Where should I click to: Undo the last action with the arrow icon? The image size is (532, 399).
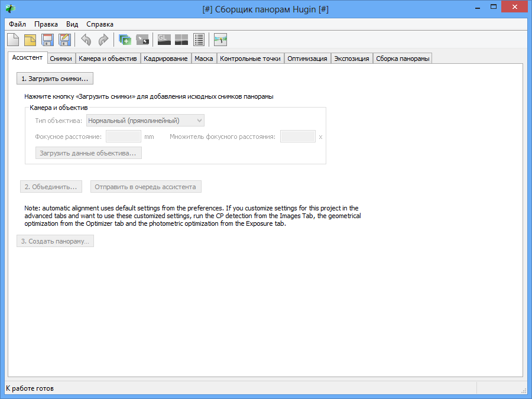tap(86, 40)
